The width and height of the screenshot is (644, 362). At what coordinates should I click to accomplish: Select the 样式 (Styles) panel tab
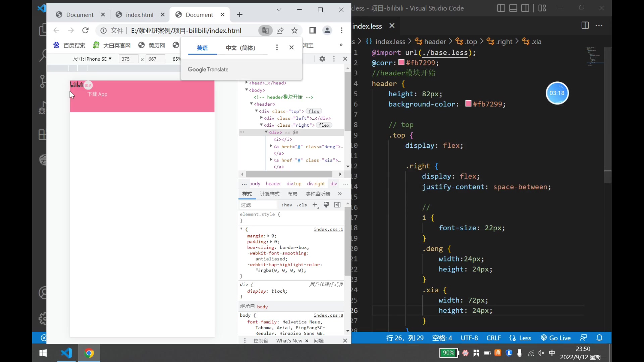point(247,194)
